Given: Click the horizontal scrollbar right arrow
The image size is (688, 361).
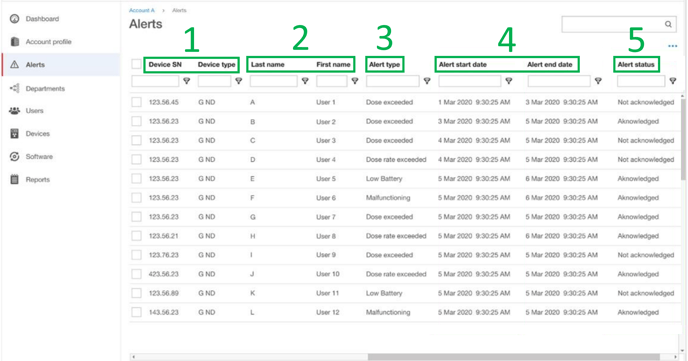Looking at the screenshot, I should pos(675,357).
